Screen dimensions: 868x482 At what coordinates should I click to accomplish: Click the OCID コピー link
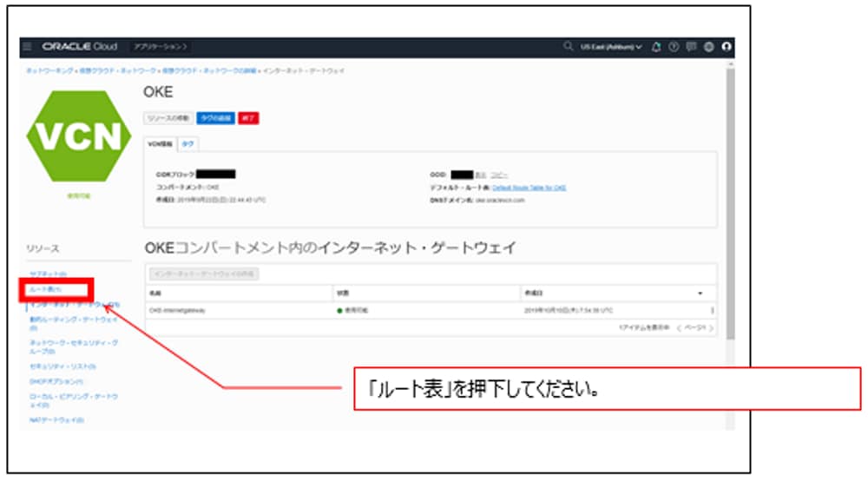coord(499,175)
